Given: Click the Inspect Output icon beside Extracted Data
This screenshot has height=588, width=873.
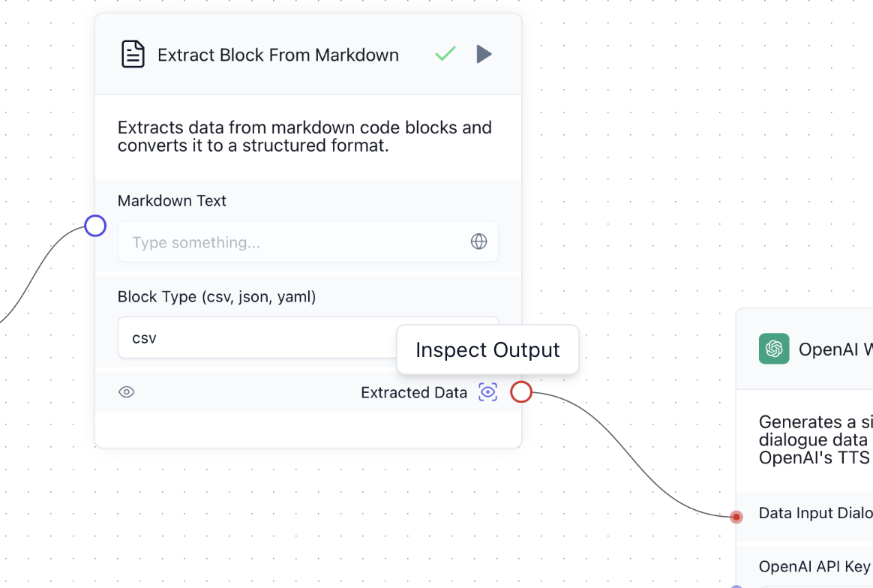Looking at the screenshot, I should [488, 392].
